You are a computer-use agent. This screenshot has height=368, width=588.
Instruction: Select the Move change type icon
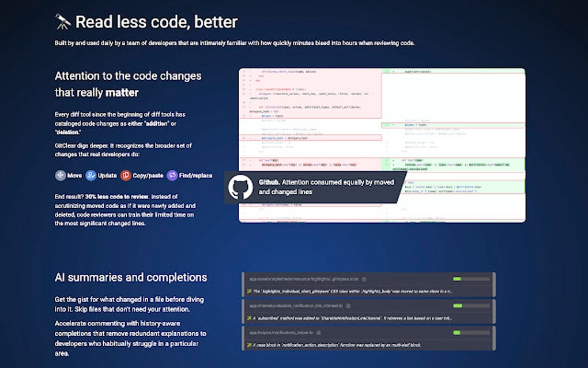(x=59, y=175)
